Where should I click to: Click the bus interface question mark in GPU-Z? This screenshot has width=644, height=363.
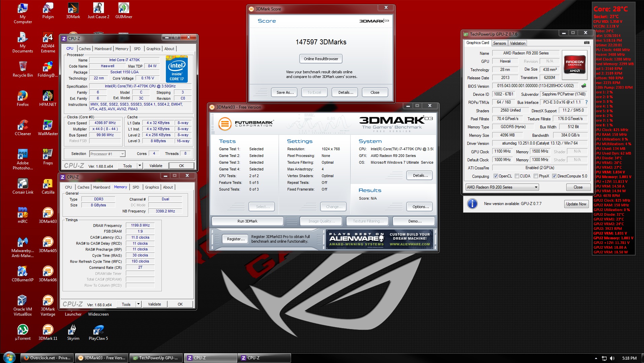point(586,102)
